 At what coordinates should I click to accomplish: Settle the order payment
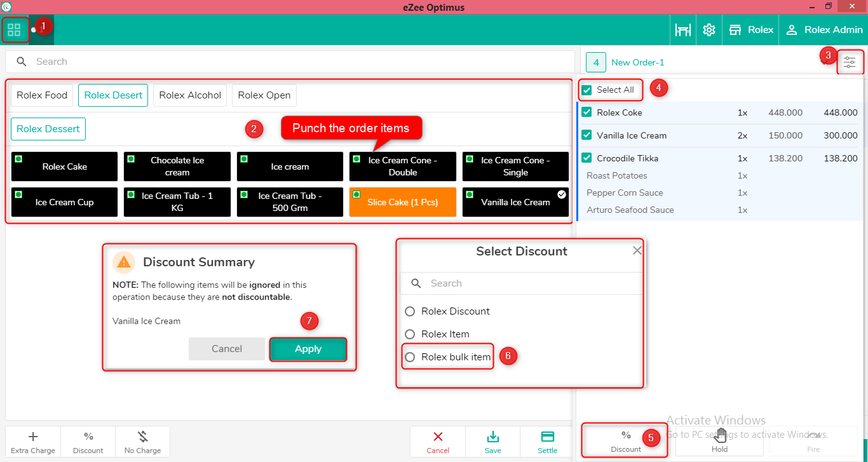tap(547, 442)
